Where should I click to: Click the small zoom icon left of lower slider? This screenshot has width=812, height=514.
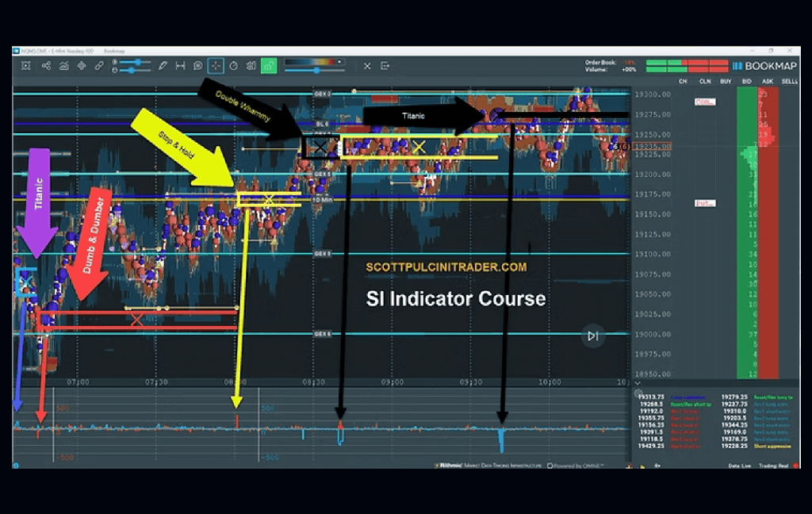coord(114,70)
